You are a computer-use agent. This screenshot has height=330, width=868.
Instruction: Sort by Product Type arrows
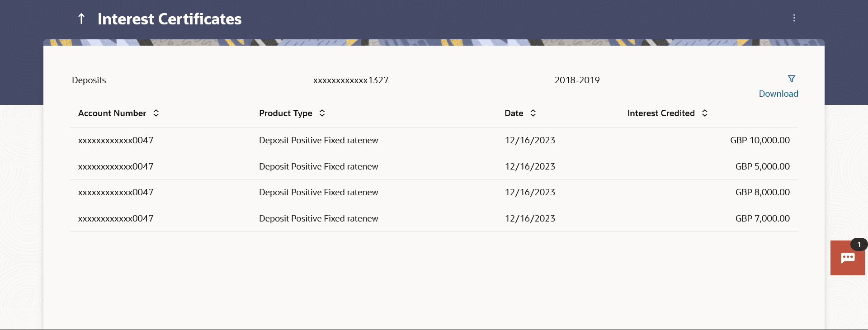pos(322,113)
